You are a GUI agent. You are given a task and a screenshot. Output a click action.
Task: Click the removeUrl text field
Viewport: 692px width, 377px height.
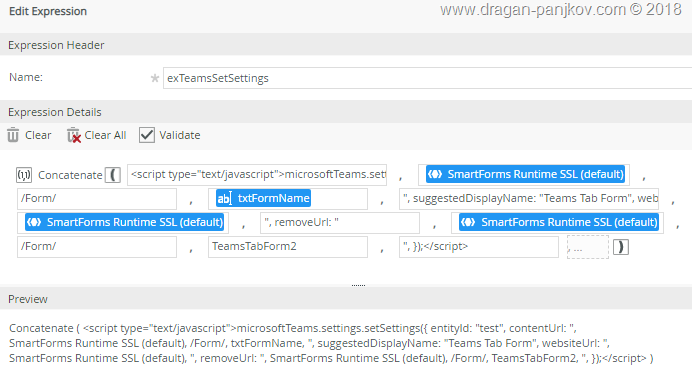340,222
